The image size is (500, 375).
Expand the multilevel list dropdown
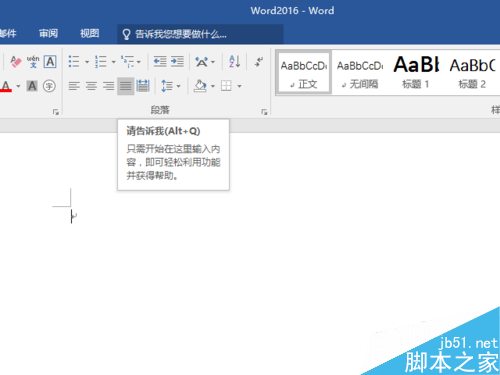click(x=139, y=62)
